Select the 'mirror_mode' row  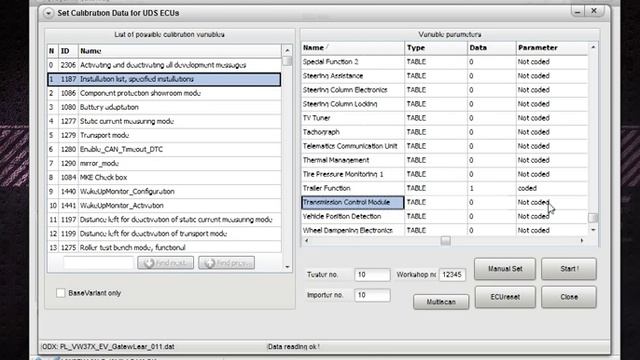[x=164, y=163]
